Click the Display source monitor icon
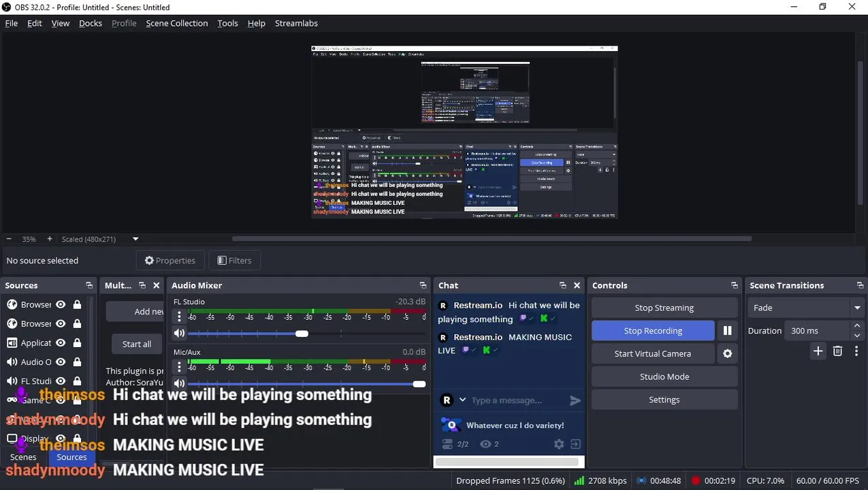The width and height of the screenshot is (868, 490). pos(12,439)
